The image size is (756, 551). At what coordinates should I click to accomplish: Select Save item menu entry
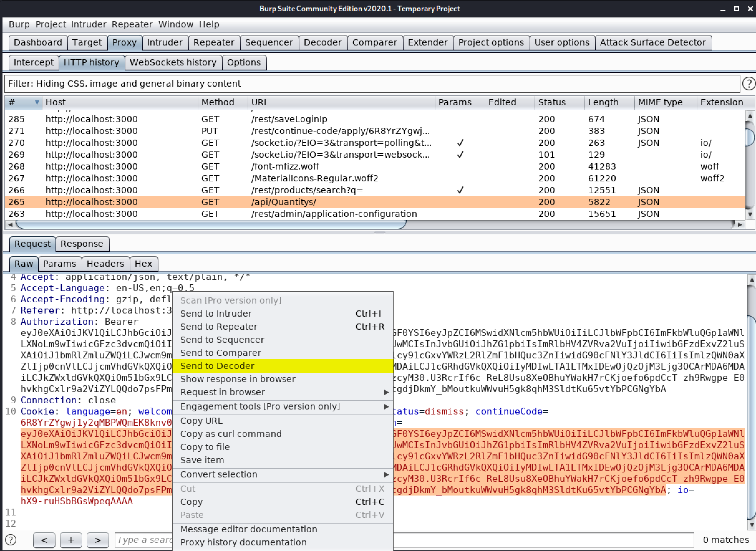(x=283, y=460)
